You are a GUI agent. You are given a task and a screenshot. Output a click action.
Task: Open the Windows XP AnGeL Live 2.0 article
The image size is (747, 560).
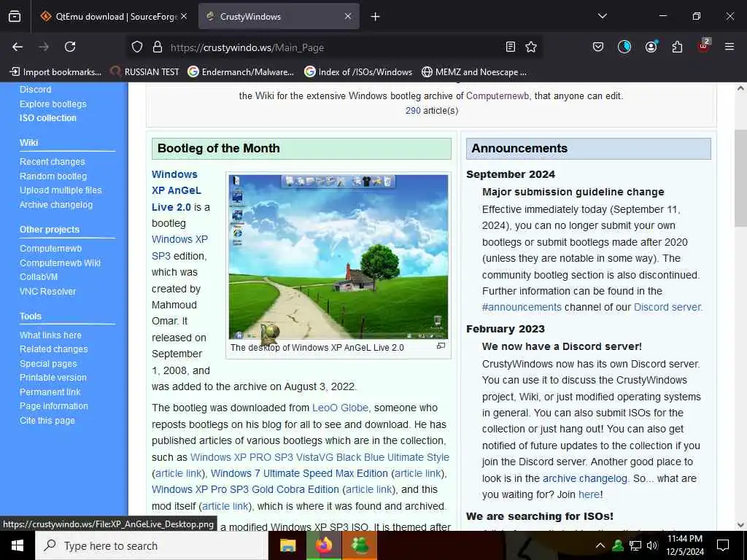pos(177,190)
